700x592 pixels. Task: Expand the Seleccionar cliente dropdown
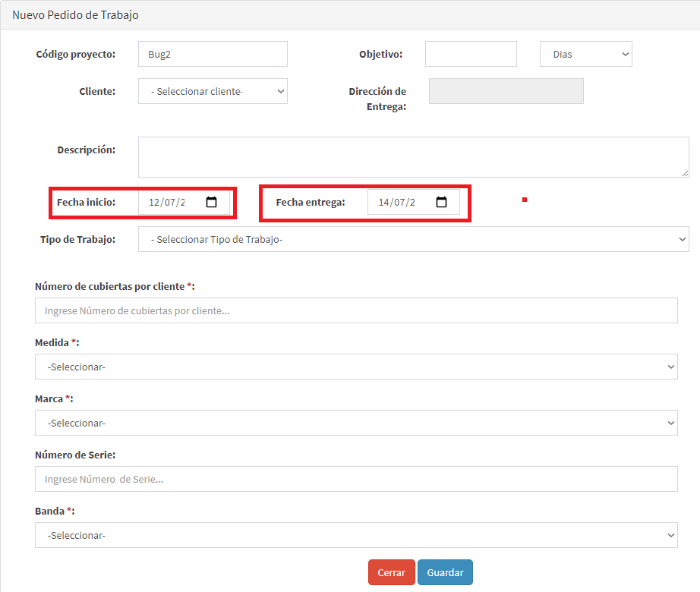(x=213, y=90)
